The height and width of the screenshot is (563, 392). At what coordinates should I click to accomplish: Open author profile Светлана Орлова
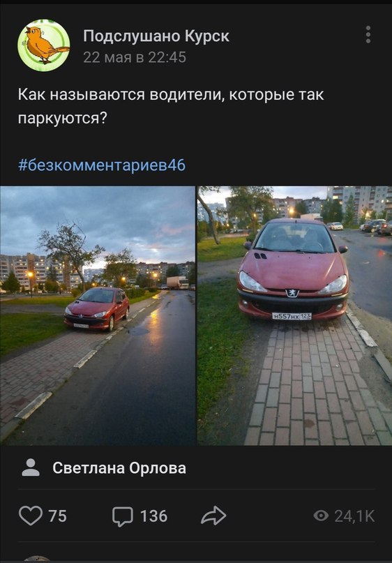pyautogui.click(x=119, y=468)
